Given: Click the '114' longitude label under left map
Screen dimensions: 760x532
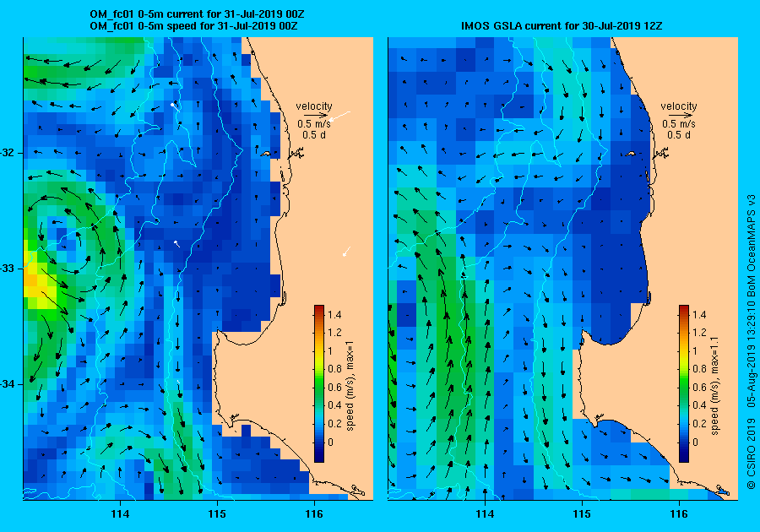Looking at the screenshot, I should click(x=120, y=514).
